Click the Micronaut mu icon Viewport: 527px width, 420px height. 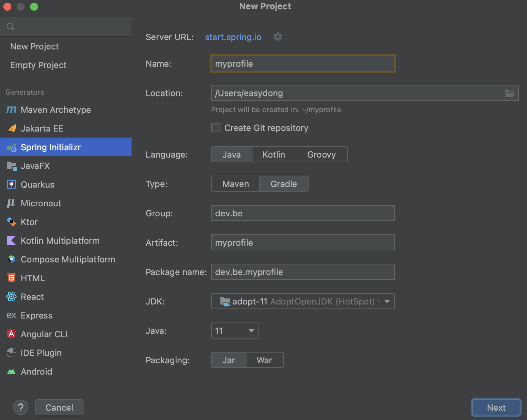[11, 203]
